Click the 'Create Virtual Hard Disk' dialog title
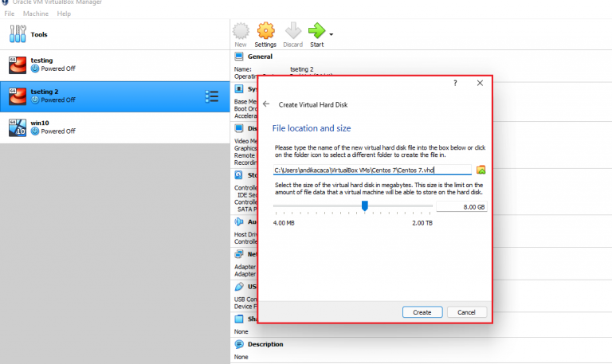 [x=313, y=104]
